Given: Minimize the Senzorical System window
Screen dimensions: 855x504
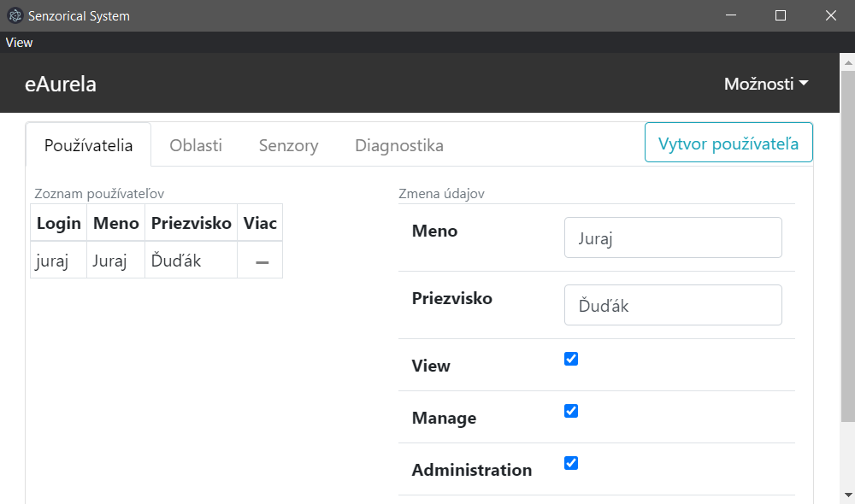Looking at the screenshot, I should [731, 15].
